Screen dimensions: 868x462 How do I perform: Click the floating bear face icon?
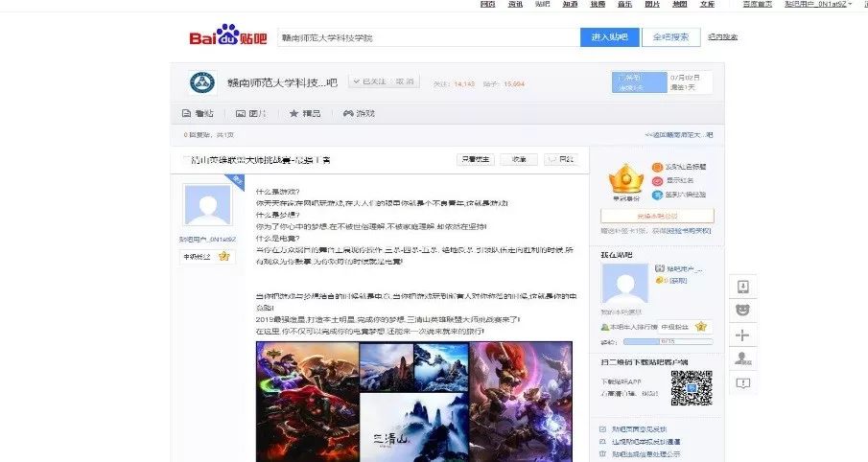pos(743,311)
